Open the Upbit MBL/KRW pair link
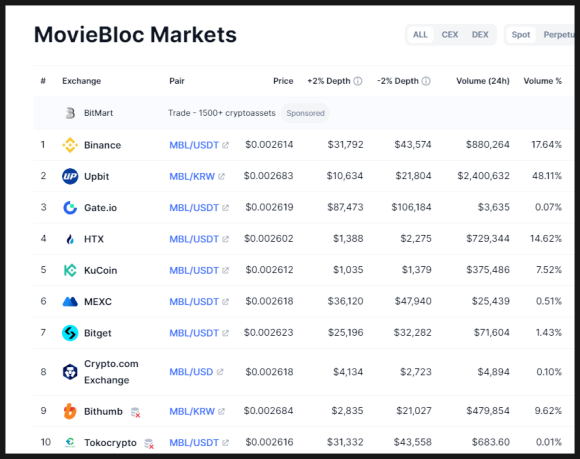Viewport: 580px width, 459px height. [x=192, y=176]
